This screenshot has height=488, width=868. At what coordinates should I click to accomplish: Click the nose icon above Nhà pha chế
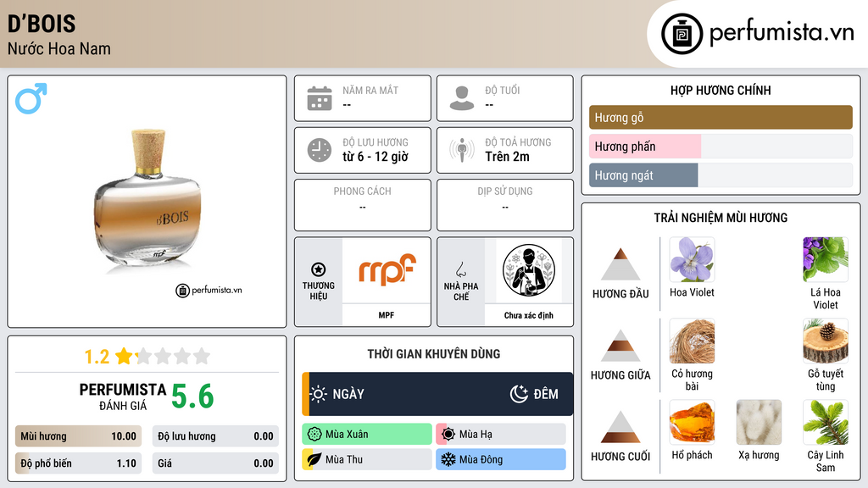click(x=460, y=269)
